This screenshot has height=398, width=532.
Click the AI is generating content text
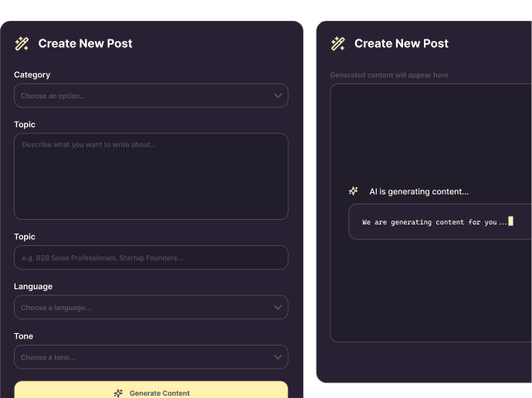tap(419, 191)
